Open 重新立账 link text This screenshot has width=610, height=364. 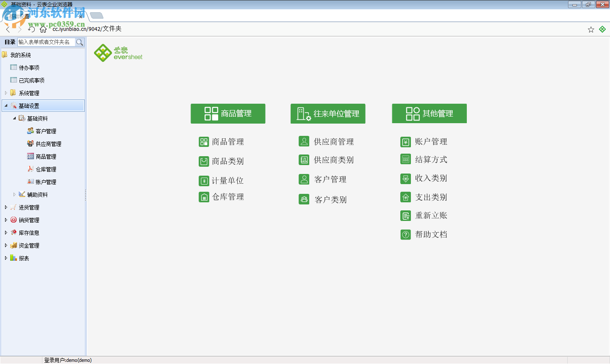(431, 215)
